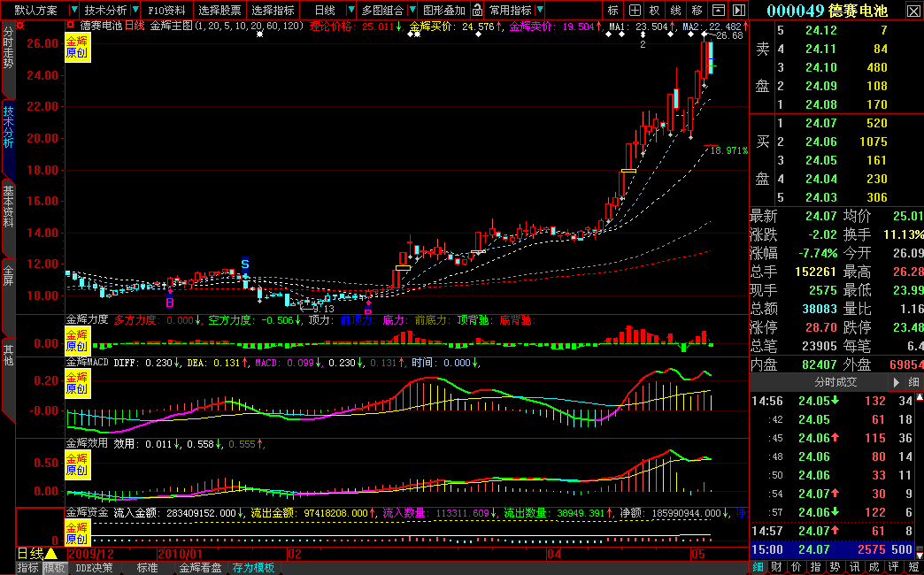Open the 默认方案 dropdown arrow
The image size is (924, 575).
(x=73, y=10)
